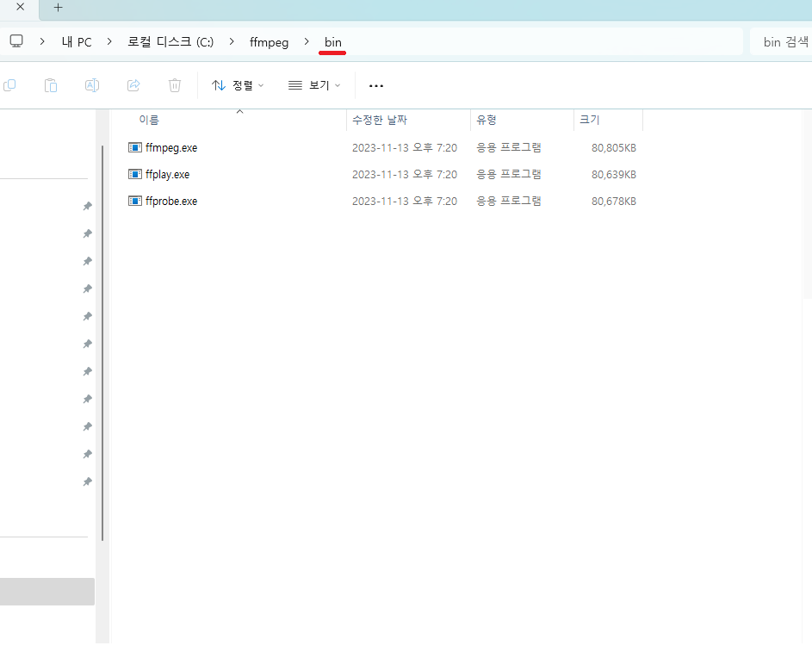The width and height of the screenshot is (812, 658).
Task: Sort by 수정한 날짜 column header
Action: coord(380,121)
